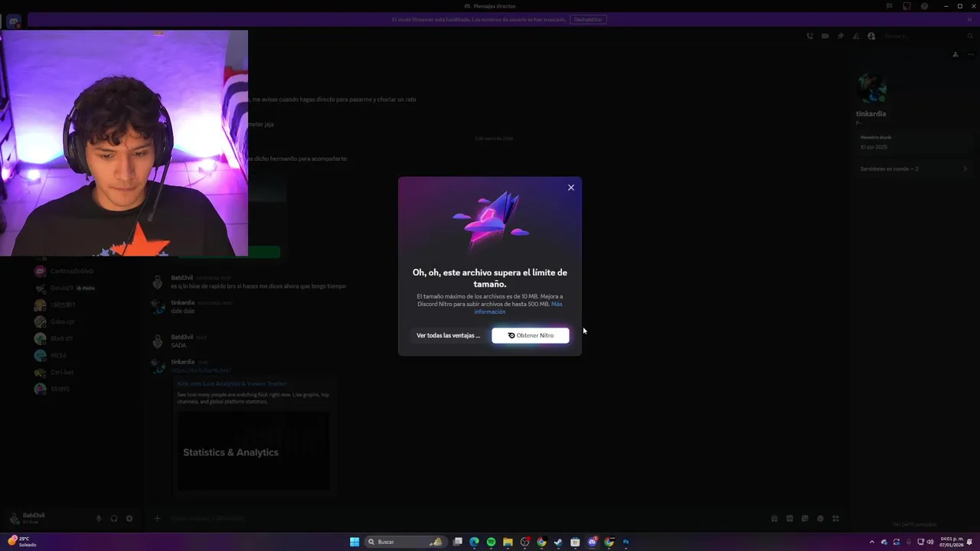Start a video call icon

point(825,36)
